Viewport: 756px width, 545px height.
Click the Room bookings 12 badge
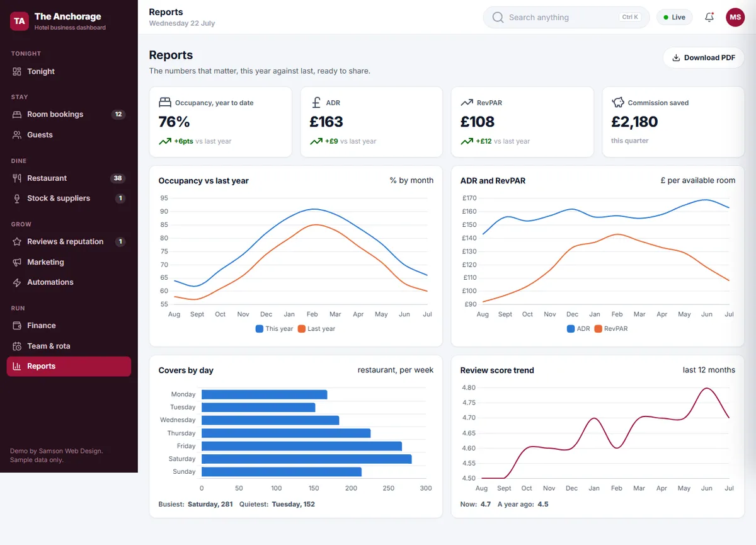(118, 115)
